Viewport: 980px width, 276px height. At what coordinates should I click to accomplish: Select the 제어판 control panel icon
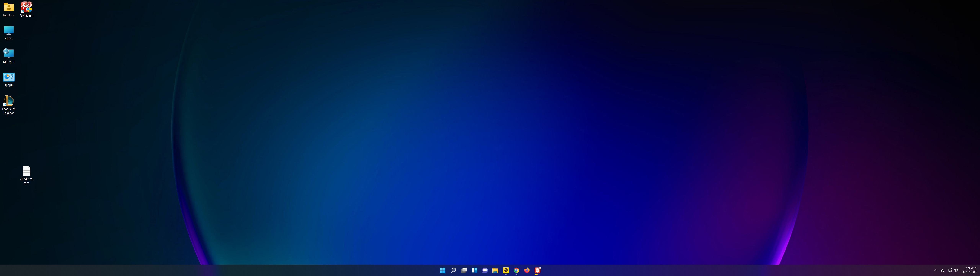[x=9, y=80]
